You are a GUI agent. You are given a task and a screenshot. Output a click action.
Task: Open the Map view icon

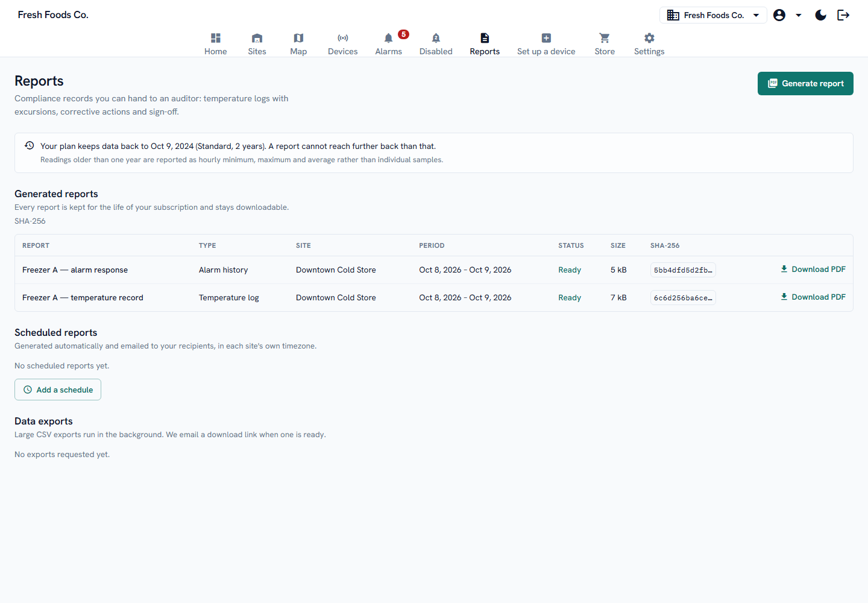tap(298, 38)
